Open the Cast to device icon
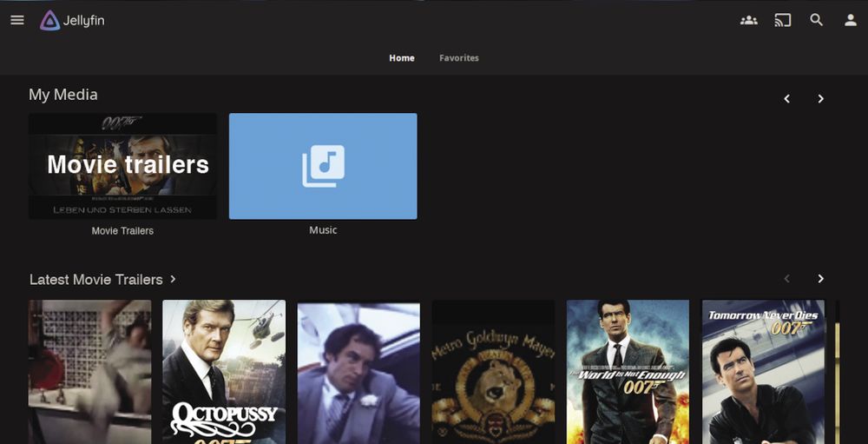 click(x=782, y=21)
